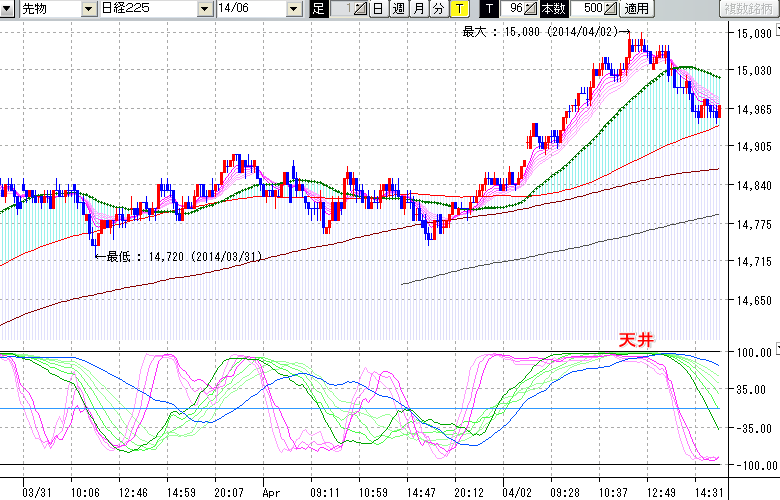
Task: Select the minute (分) timeframe button
Action: (x=438, y=9)
